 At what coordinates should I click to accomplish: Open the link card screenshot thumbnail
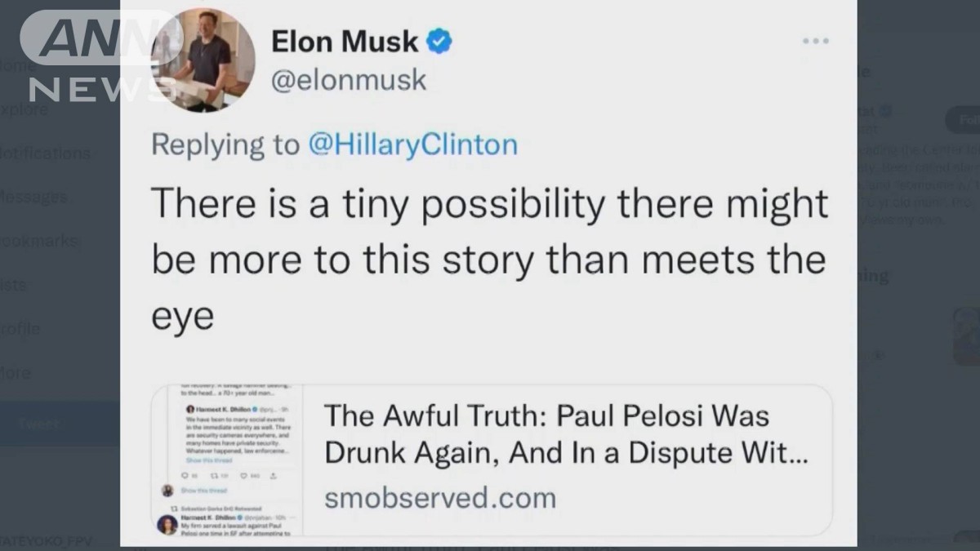tap(228, 460)
